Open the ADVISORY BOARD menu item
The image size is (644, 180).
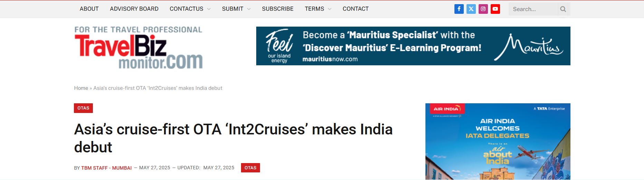click(x=134, y=9)
